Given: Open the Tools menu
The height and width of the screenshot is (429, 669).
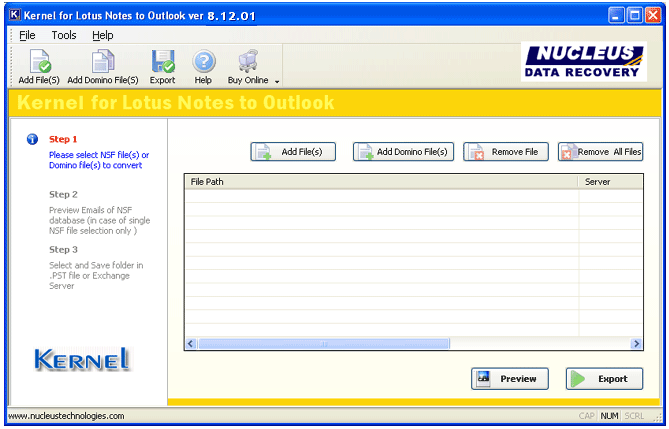Looking at the screenshot, I should [x=64, y=35].
